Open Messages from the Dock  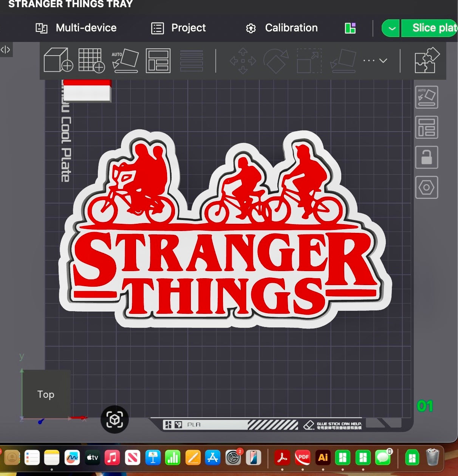click(x=383, y=458)
